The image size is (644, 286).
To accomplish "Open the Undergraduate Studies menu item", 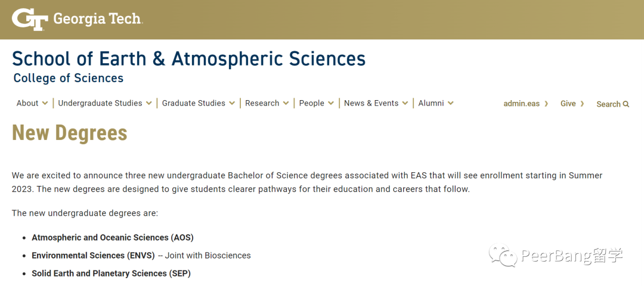I will [x=100, y=104].
